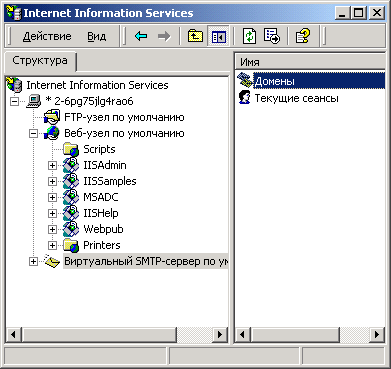Expand the IISAdmin tree node

(x=52, y=165)
